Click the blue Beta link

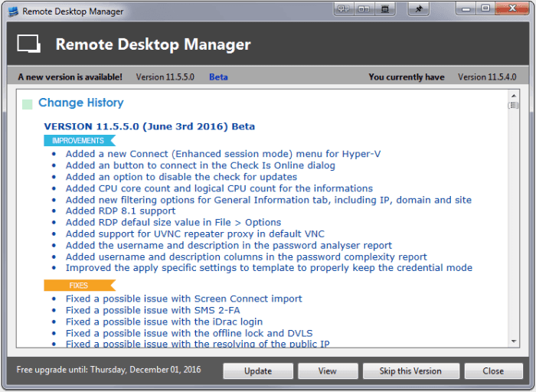(218, 77)
